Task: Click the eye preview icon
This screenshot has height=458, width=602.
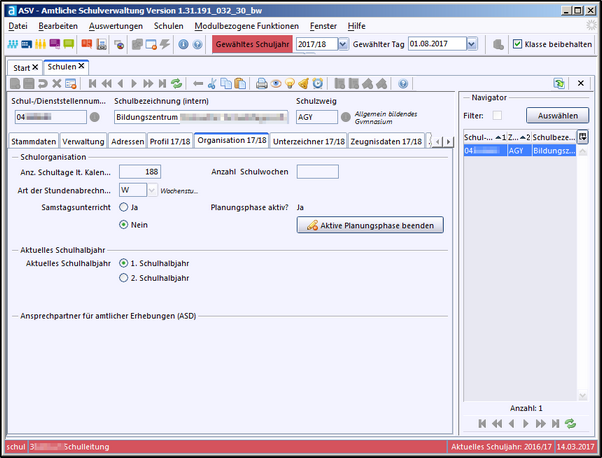Action: [275, 84]
